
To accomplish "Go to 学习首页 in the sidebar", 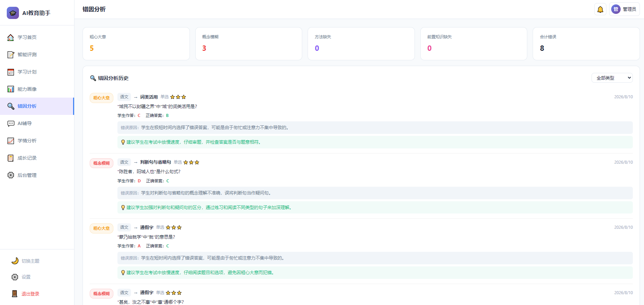I will pos(37,37).
